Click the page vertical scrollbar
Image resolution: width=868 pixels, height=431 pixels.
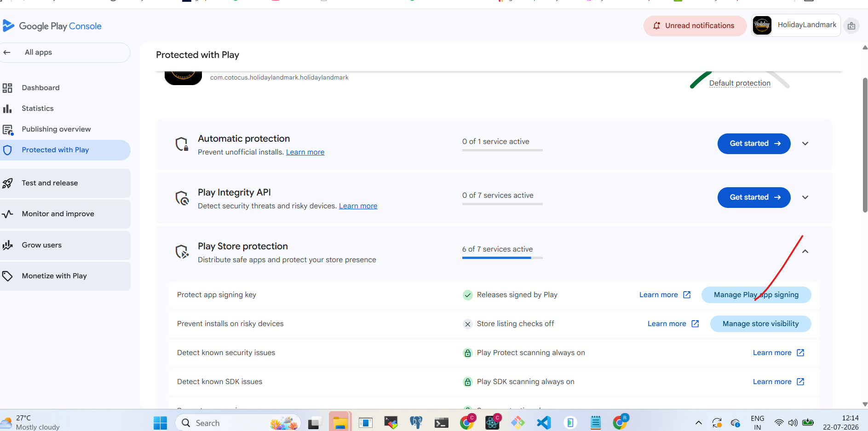pyautogui.click(x=865, y=145)
